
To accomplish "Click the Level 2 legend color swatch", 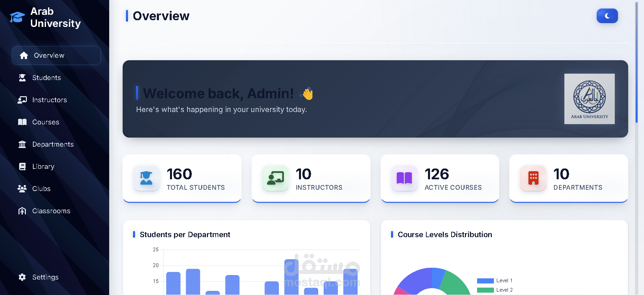I will (x=485, y=290).
